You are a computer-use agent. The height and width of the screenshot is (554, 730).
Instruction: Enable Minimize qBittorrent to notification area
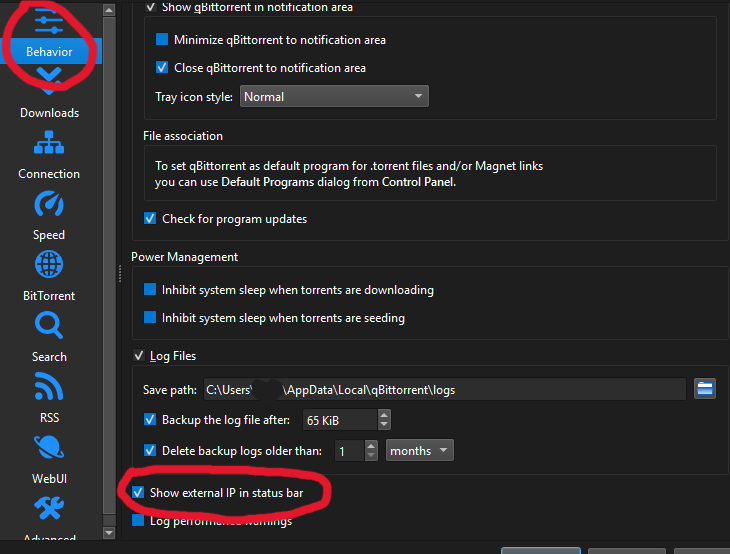tap(163, 40)
